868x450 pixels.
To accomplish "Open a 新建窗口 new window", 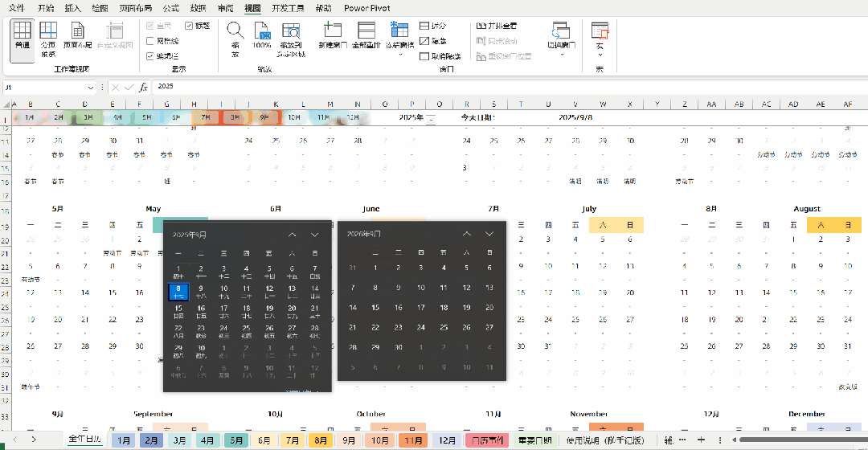I will tap(333, 36).
